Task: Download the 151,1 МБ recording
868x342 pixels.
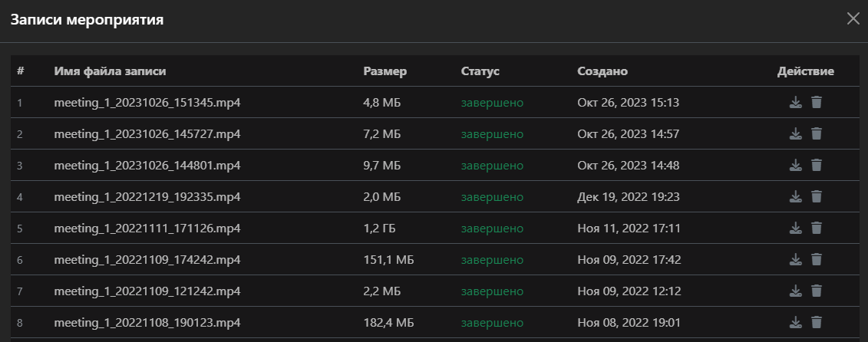Action: coord(796,259)
